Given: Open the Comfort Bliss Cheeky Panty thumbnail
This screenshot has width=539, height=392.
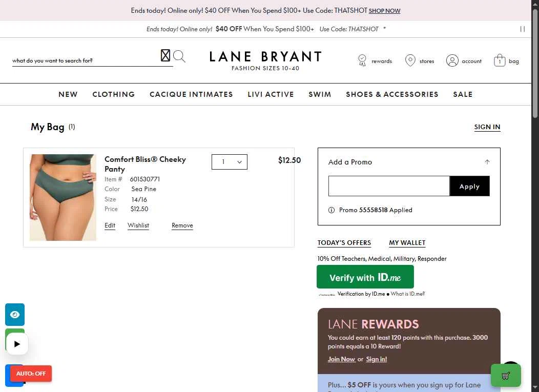Looking at the screenshot, I should 63,197.
